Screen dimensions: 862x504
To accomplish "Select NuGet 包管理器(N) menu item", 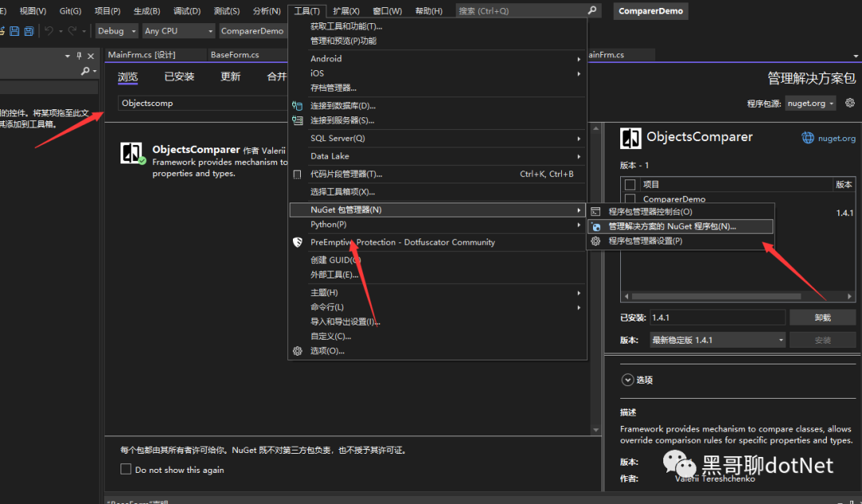I will pyautogui.click(x=437, y=210).
